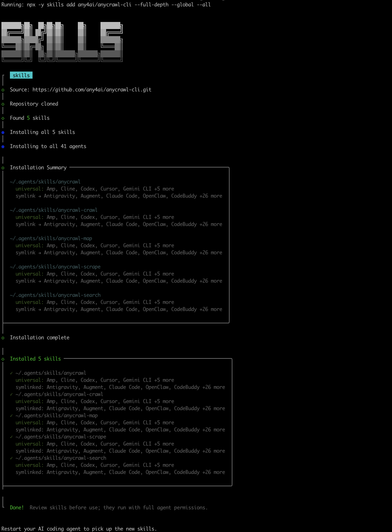Click the command line starting with 'Running: npx -y skills add'
This screenshot has height=532, width=392.
tap(106, 5)
